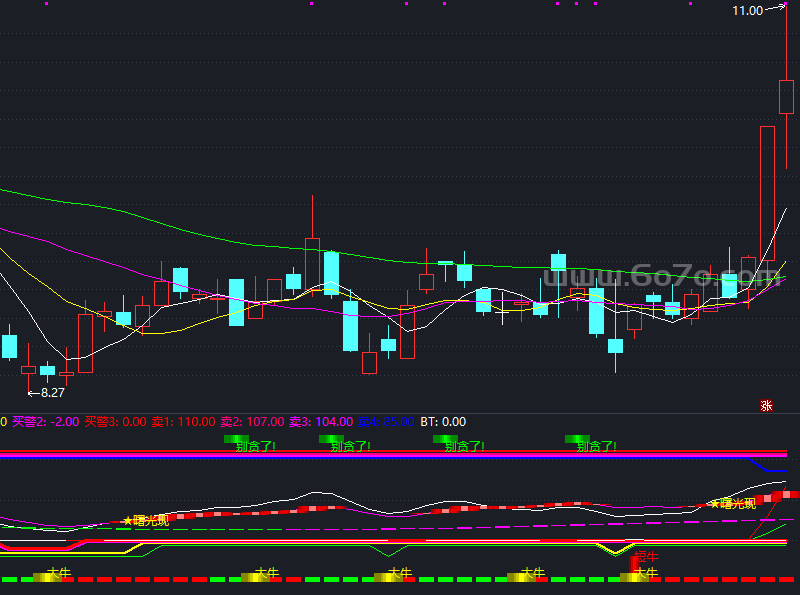Select the 卖2: 107.00 indicator value
This screenshot has height=595, width=800.
click(252, 422)
